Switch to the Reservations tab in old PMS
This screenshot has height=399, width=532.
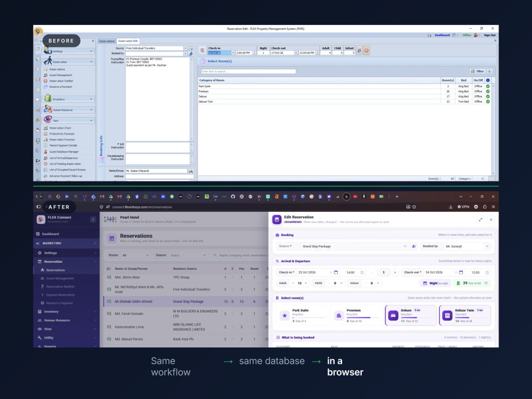pos(106,41)
